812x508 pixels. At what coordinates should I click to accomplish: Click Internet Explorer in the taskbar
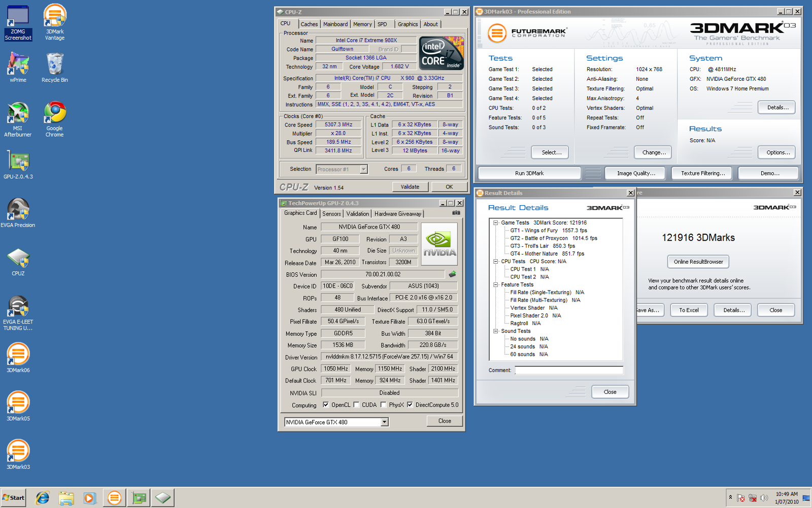(42, 498)
